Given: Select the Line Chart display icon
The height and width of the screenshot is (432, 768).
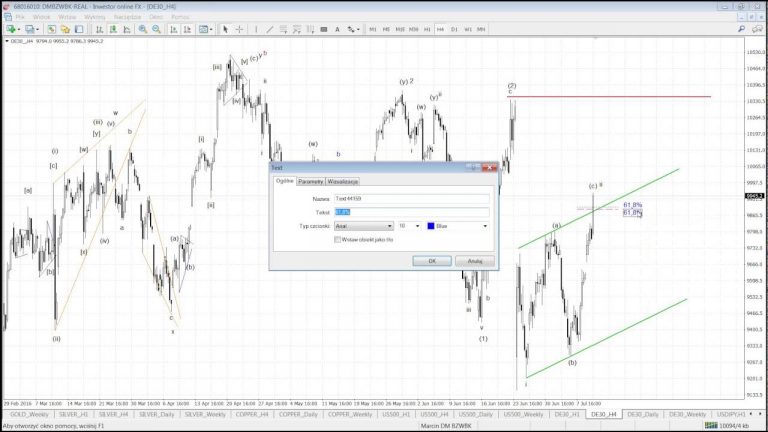Looking at the screenshot, I should (x=127, y=29).
